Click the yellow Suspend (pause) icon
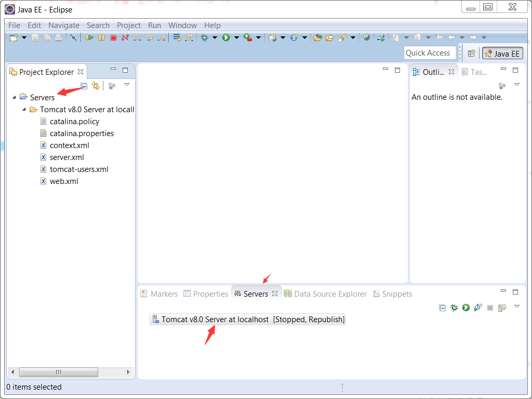Screen dimensions: 532x399 (x=101, y=37)
